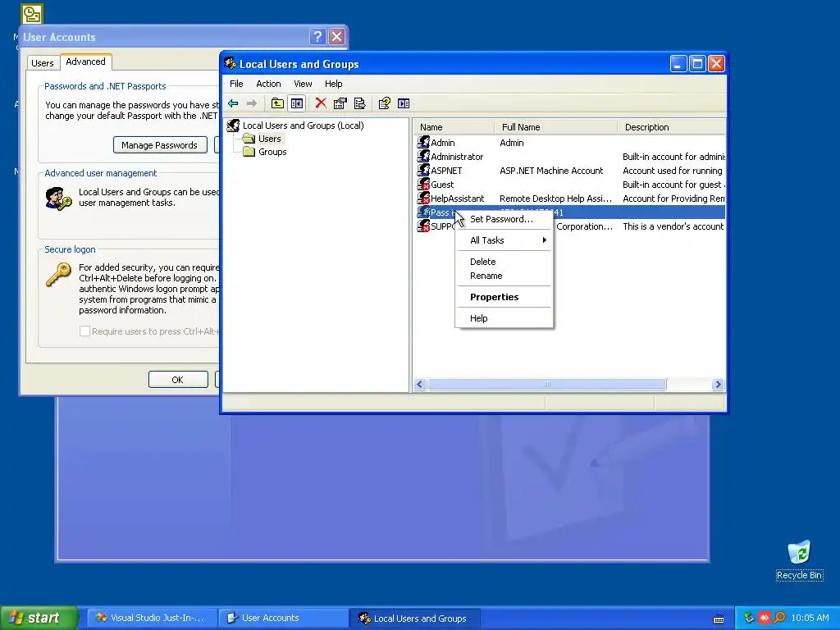The width and height of the screenshot is (840, 630).
Task: Click the 'ASP.NET Machine Account' full name cell
Action: [551, 171]
